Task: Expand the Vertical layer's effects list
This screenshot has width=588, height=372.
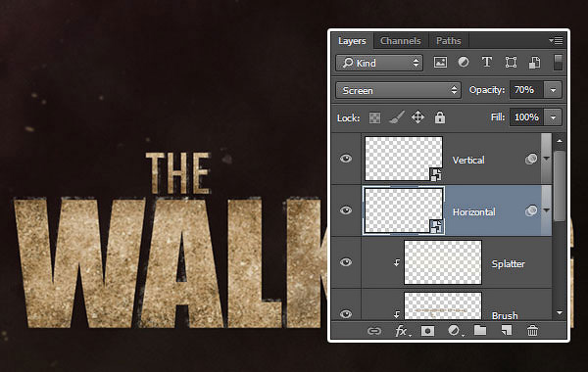Action: [547, 159]
